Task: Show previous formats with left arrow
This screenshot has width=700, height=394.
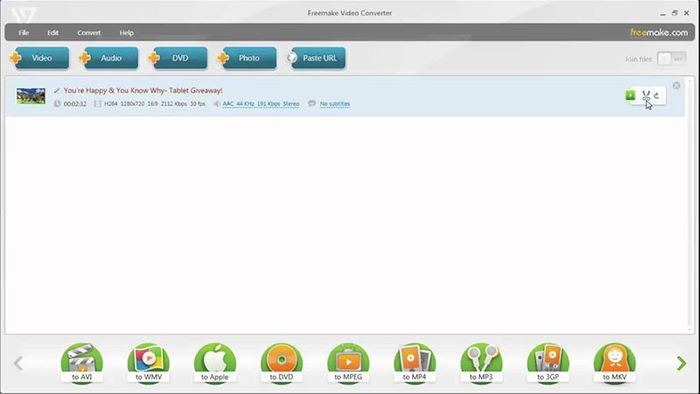Action: [18, 363]
